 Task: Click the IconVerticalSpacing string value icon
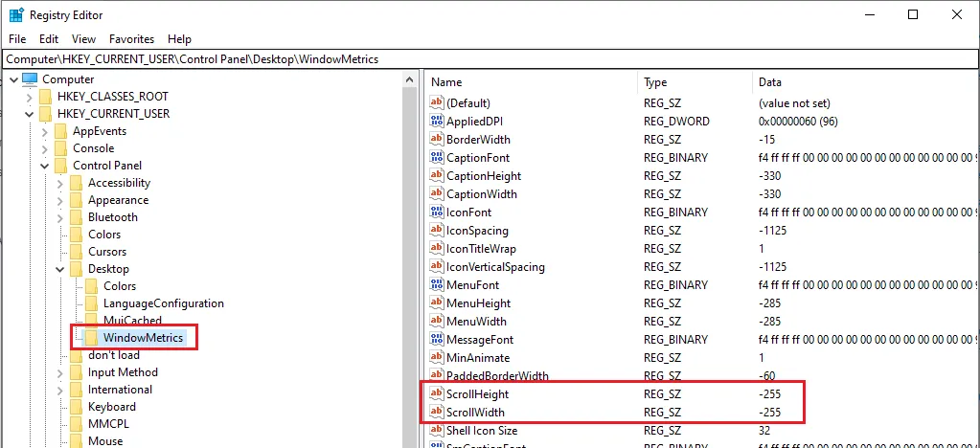click(436, 267)
